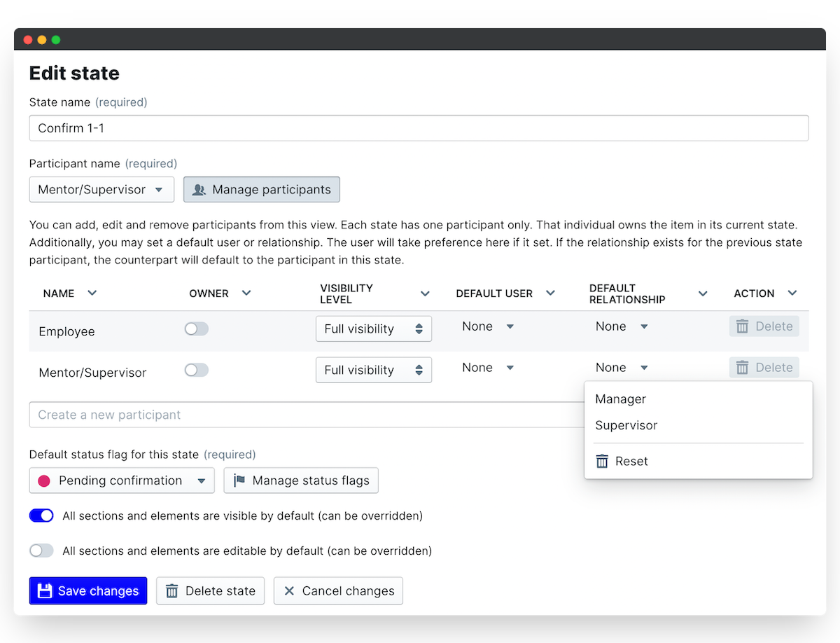Close Mentor/Supervisor default relationship dropdown
The height and width of the screenshot is (643, 840).
[622, 368]
